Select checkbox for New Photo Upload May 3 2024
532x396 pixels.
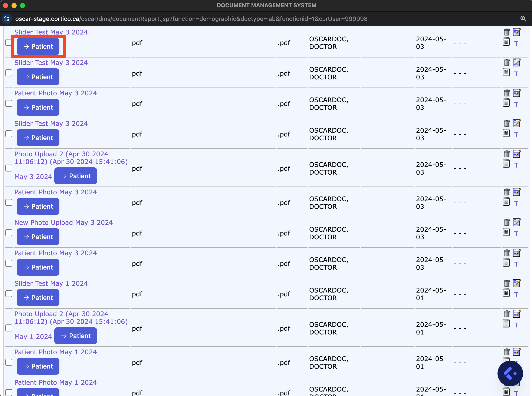[9, 233]
